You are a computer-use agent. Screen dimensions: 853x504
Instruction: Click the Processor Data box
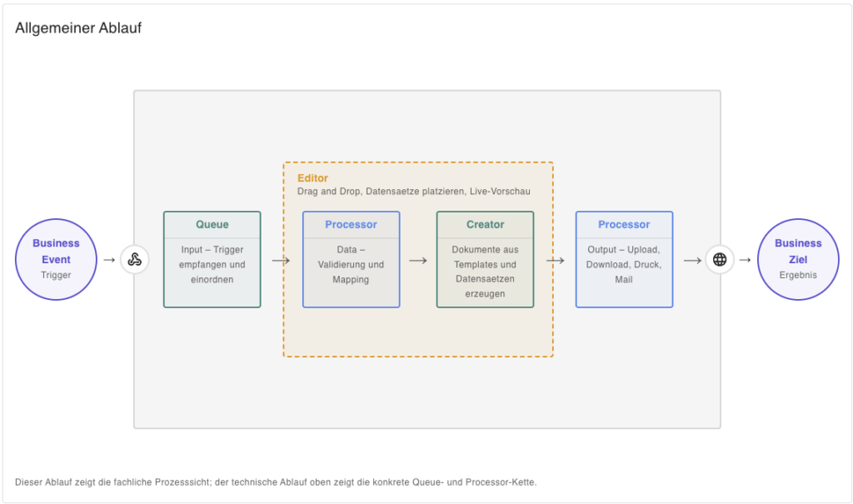coord(352,260)
